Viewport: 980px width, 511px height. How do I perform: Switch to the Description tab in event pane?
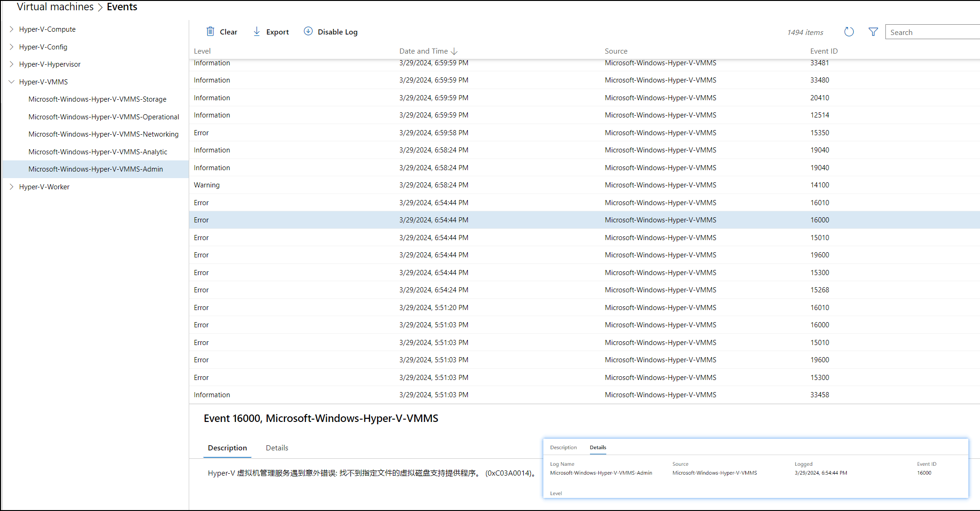pyautogui.click(x=227, y=448)
